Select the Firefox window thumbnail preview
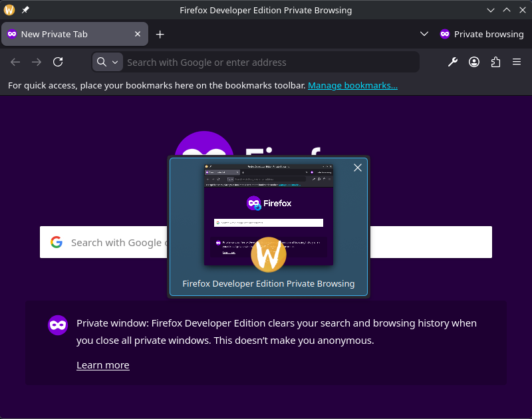This screenshot has width=532, height=419. (x=268, y=215)
